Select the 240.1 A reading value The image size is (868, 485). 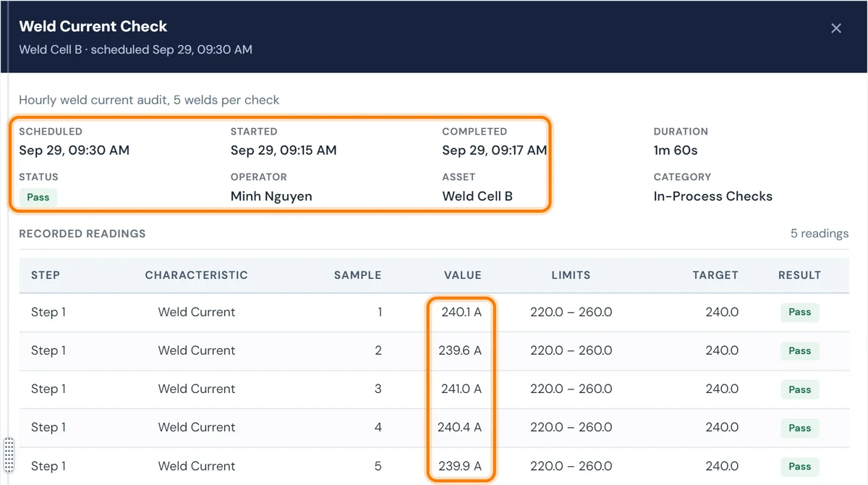461,312
